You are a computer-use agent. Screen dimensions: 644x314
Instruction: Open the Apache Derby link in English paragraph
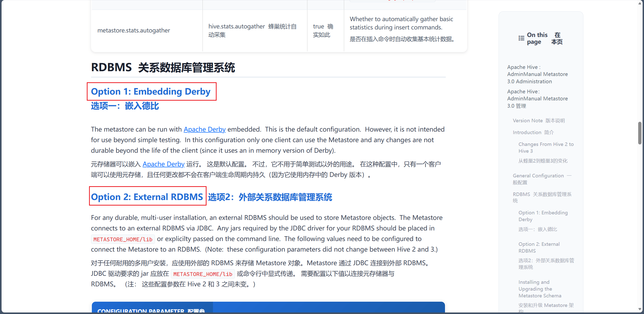[204, 129]
